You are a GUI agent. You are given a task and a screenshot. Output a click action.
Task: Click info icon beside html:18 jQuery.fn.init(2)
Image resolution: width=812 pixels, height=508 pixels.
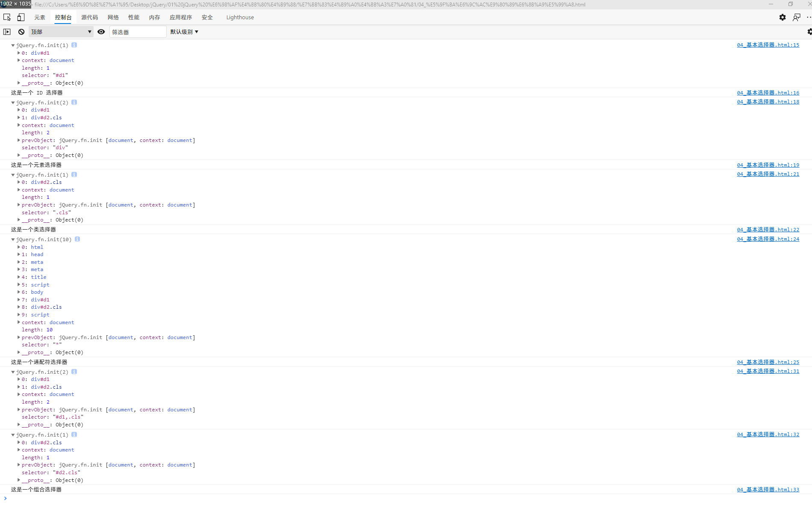pos(74,102)
